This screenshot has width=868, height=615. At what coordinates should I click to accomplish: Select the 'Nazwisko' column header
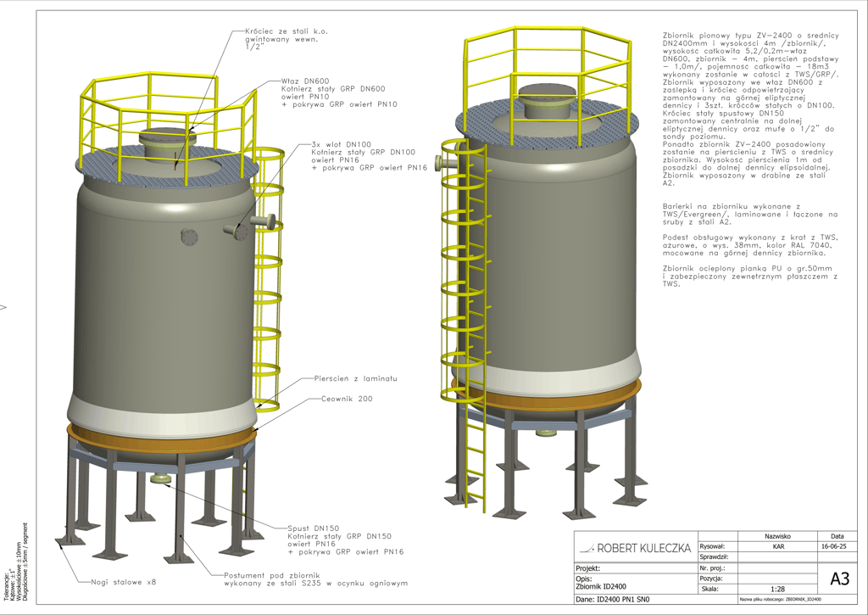pos(778,536)
